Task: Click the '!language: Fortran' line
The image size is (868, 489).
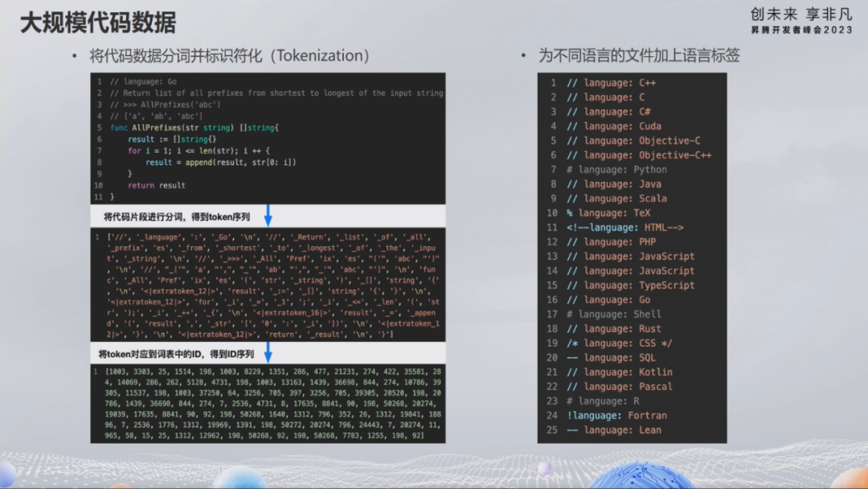Action: click(x=616, y=415)
